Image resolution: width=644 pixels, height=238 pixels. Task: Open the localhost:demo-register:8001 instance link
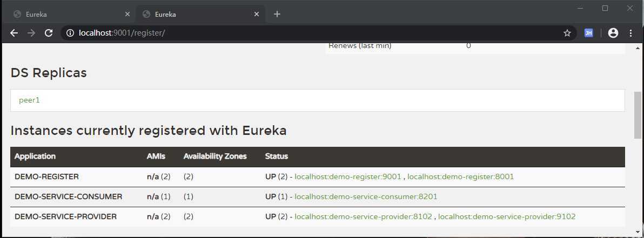click(x=460, y=176)
